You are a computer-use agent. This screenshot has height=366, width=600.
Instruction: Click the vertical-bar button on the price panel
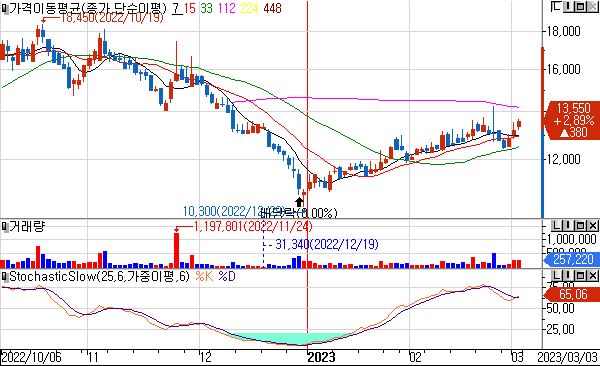point(568,6)
